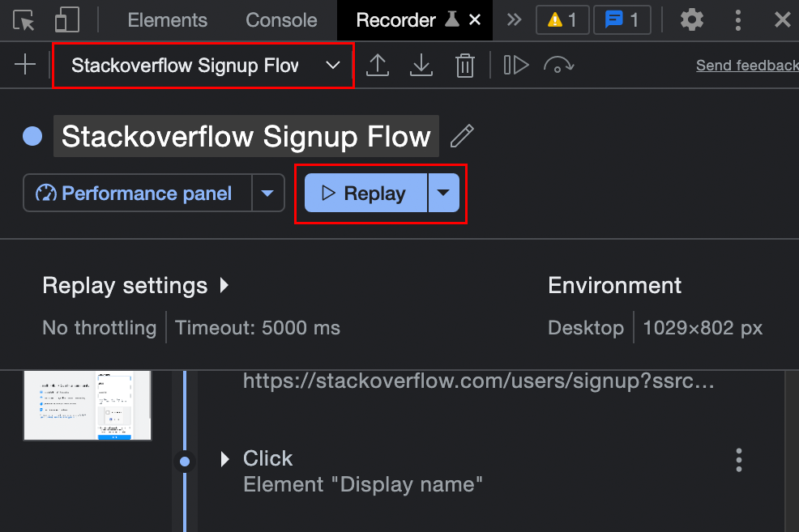Click the show code step-play icon
The height and width of the screenshot is (532, 799).
point(515,65)
